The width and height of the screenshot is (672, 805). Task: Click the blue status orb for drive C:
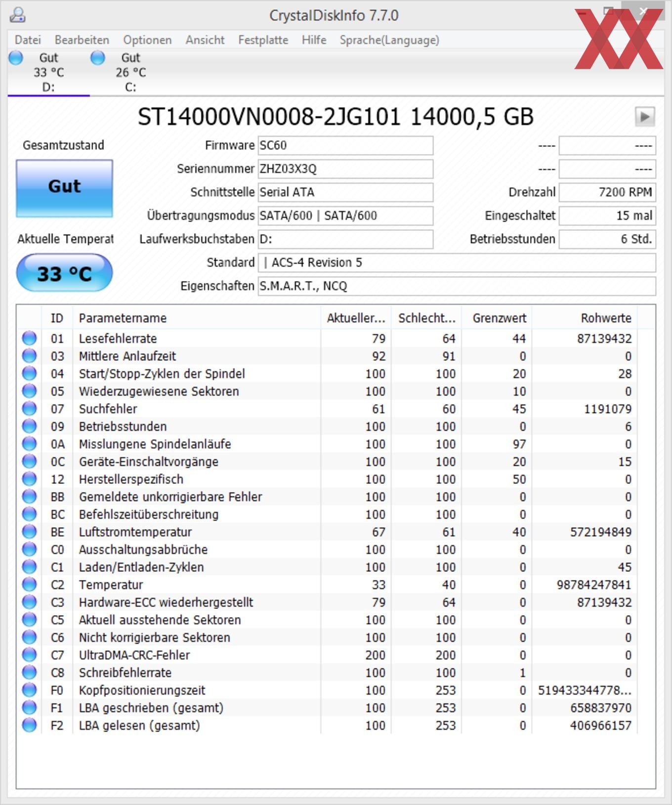pos(98,58)
